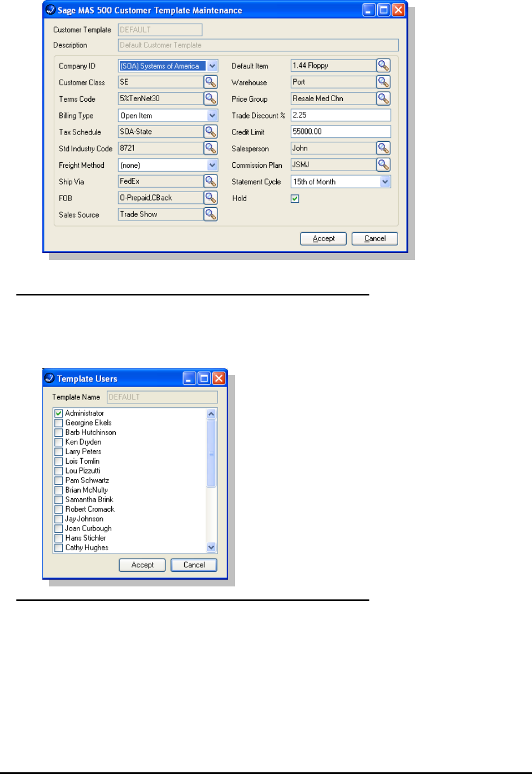Image resolution: width=532 pixels, height=774 pixels.
Task: Close the Template Users dialog
Action: pos(219,379)
